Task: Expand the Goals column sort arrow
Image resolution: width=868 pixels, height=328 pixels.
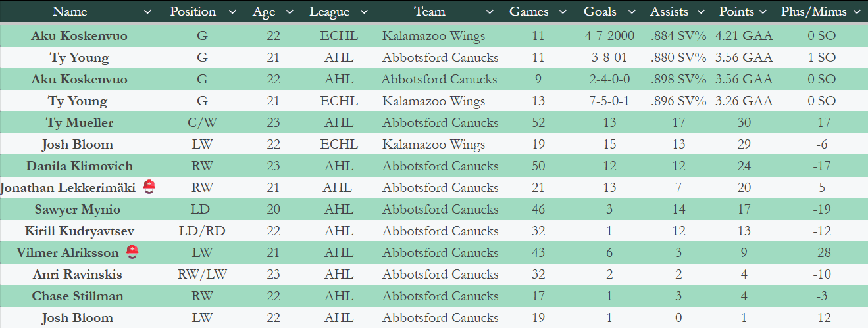Action: (x=632, y=12)
